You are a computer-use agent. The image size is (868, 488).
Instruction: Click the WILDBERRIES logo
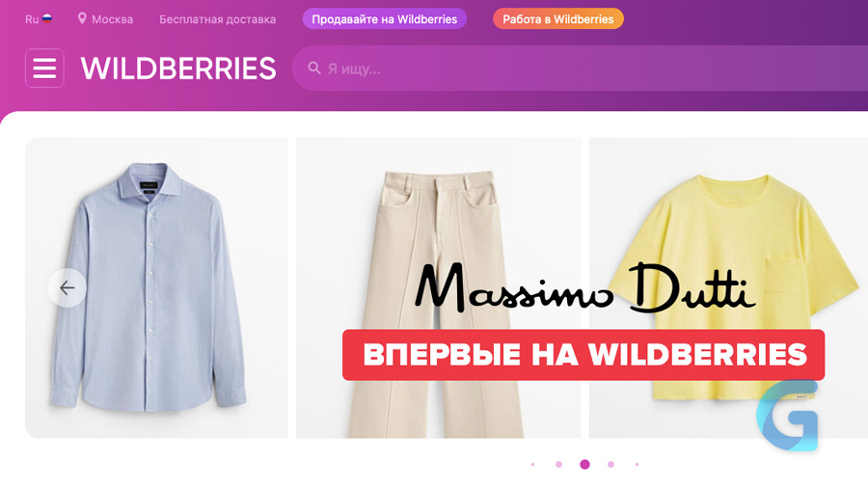(x=178, y=68)
